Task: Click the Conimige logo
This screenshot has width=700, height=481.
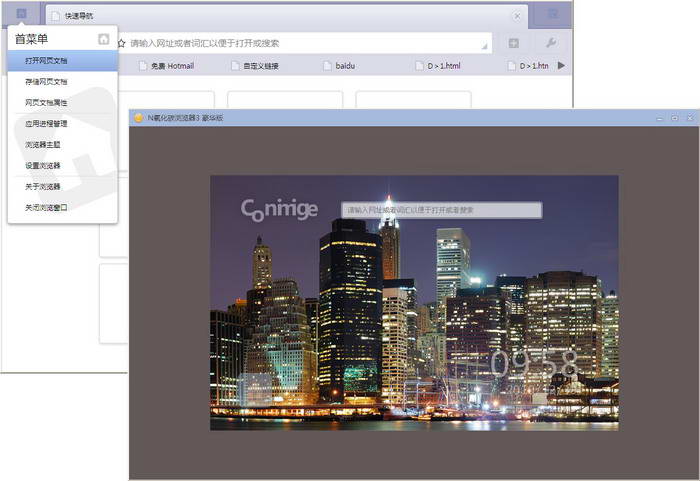Action: [279, 209]
